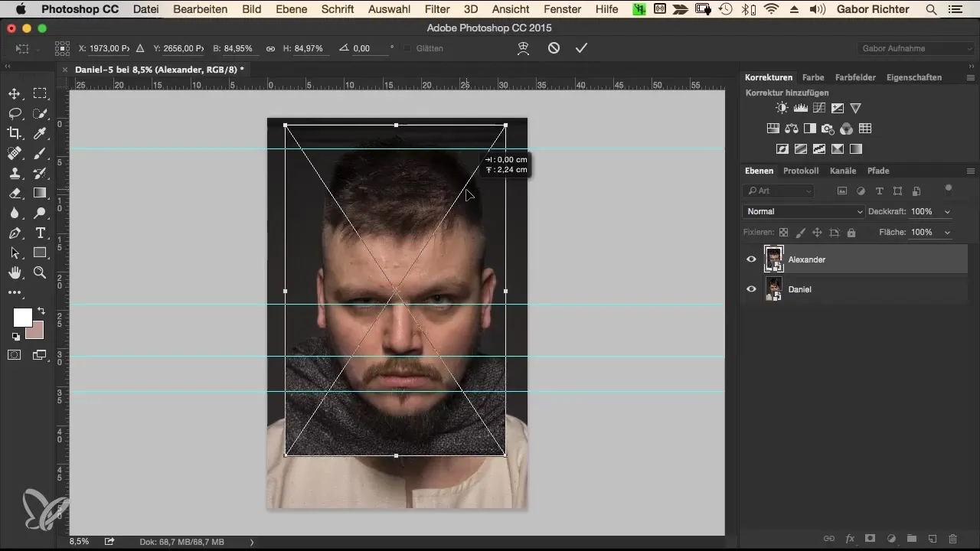The width and height of the screenshot is (980, 551).
Task: Select the Eraser tool
Action: point(15,193)
